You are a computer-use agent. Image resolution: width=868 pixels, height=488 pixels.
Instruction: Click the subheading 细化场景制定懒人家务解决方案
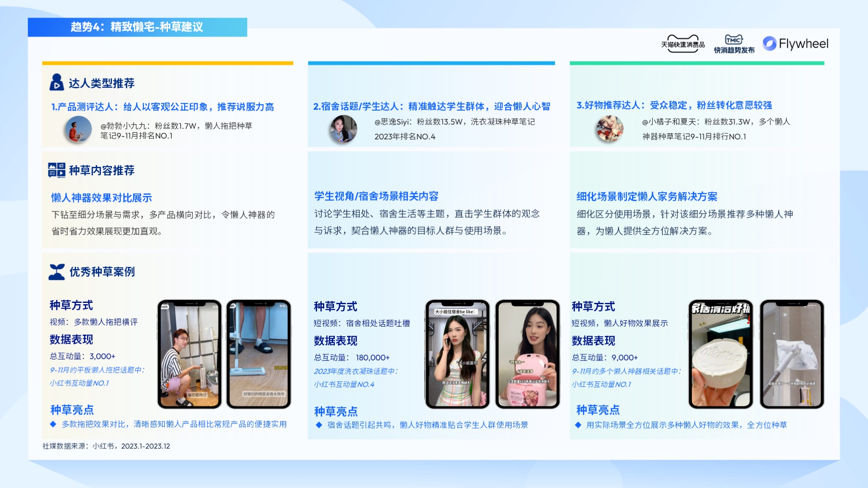(x=647, y=197)
